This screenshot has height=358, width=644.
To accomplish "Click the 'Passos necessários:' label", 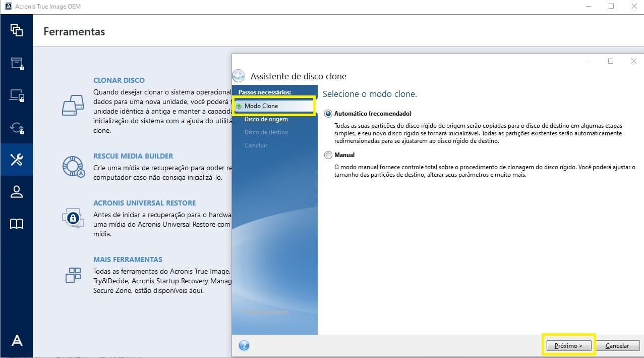I will (x=265, y=92).
